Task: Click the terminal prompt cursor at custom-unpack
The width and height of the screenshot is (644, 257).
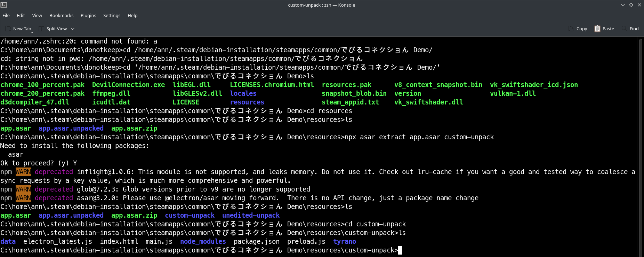Action: pos(400,250)
